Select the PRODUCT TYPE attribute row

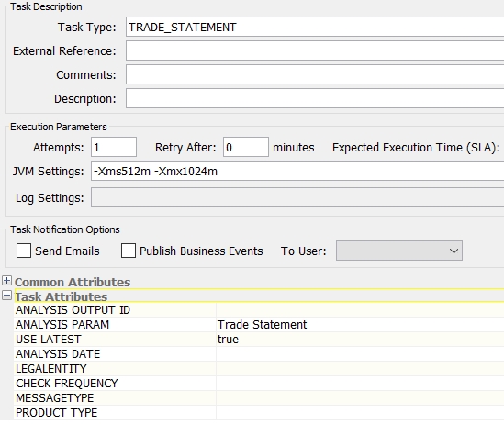(259, 413)
